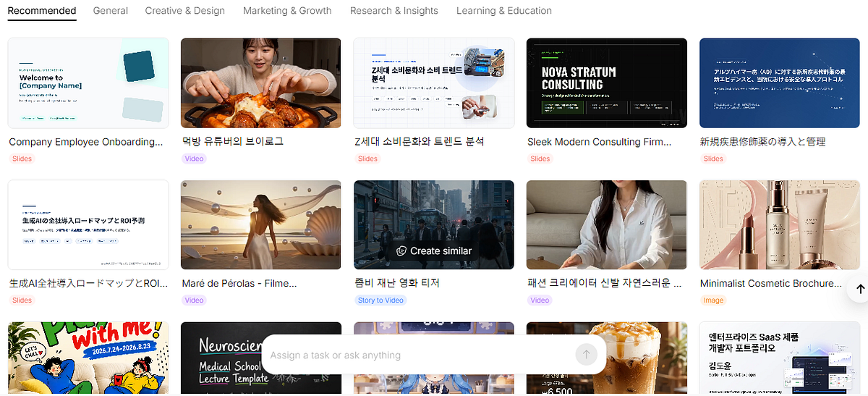Click Slides tag under 生成AI全社導入ロードマップ
Image resolution: width=868 pixels, height=396 pixels.
pyautogui.click(x=22, y=300)
